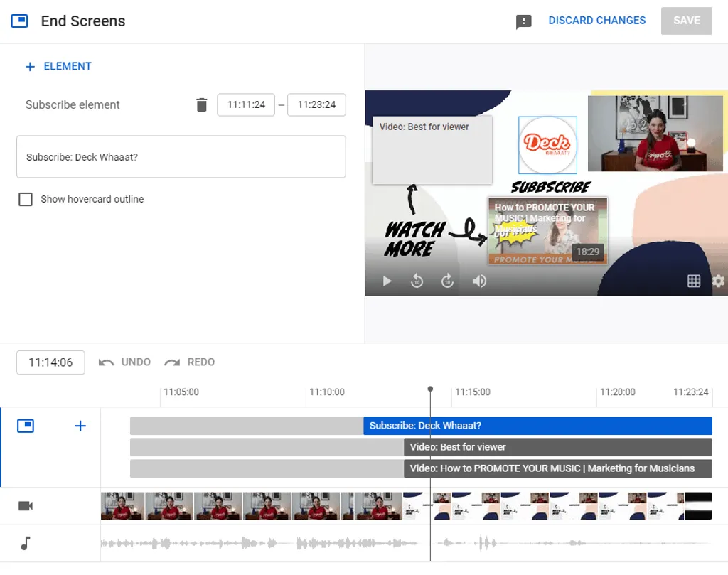Open the send feedback icon in the header
728x575 pixels.
tap(524, 21)
